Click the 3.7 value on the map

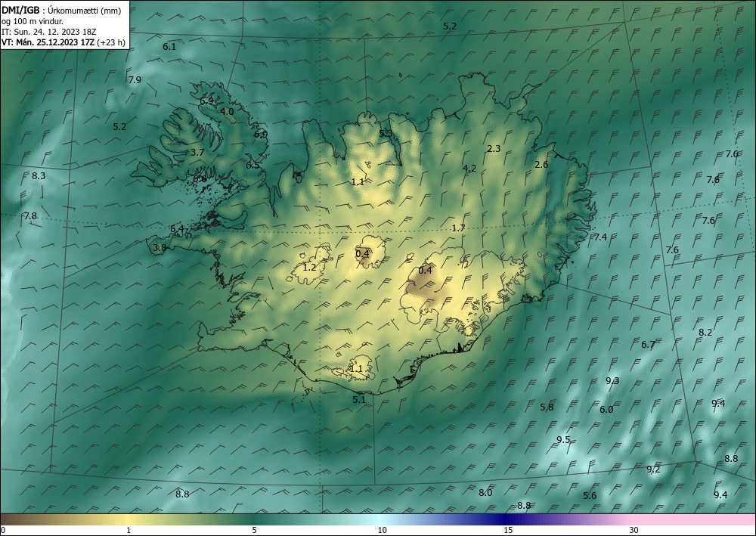pyautogui.click(x=197, y=152)
